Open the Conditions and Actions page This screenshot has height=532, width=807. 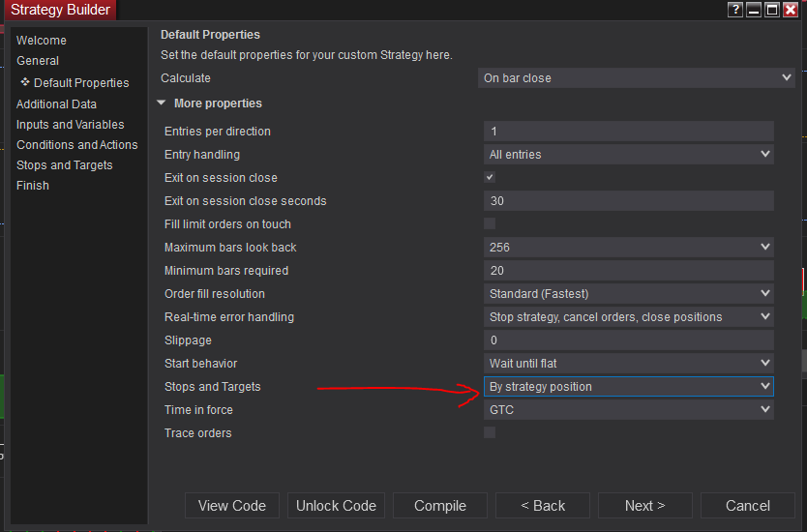[x=76, y=145]
